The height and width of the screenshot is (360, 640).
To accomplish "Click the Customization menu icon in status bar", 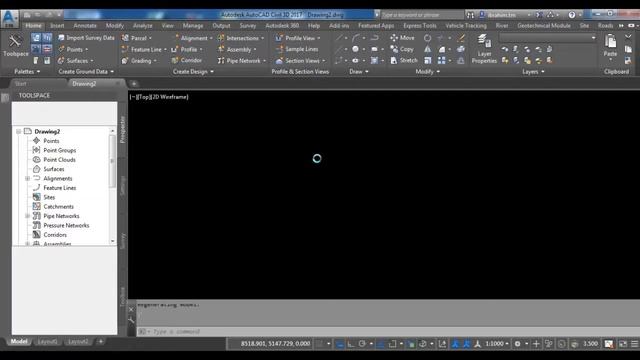I will pyautogui.click(x=635, y=344).
